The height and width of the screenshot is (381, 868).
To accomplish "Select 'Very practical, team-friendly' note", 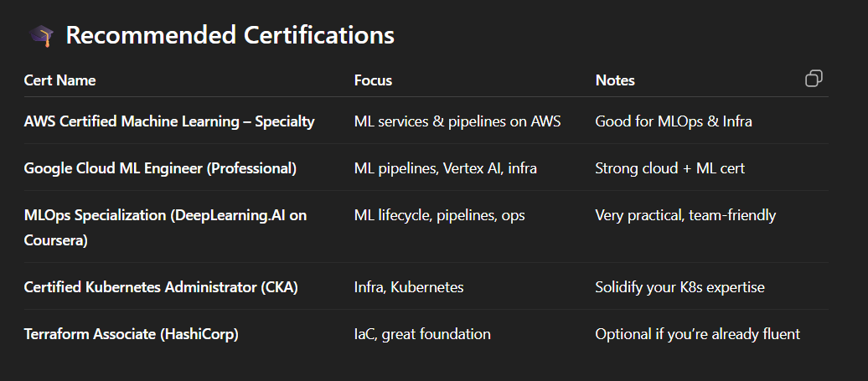I will (685, 215).
